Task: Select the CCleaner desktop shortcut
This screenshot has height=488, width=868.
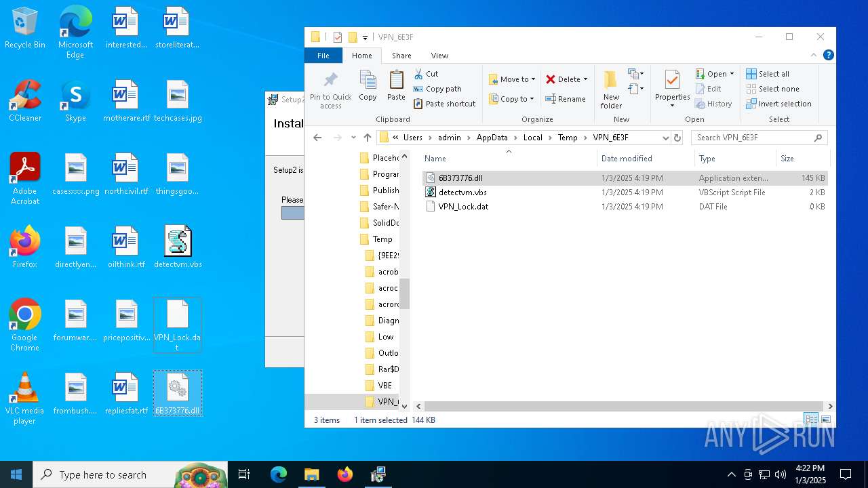Action: tap(24, 100)
